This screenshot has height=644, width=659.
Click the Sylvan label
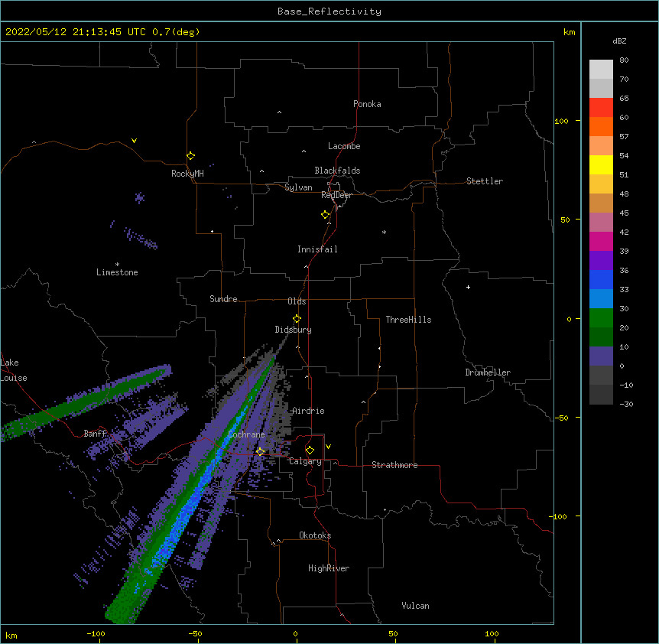pos(298,187)
